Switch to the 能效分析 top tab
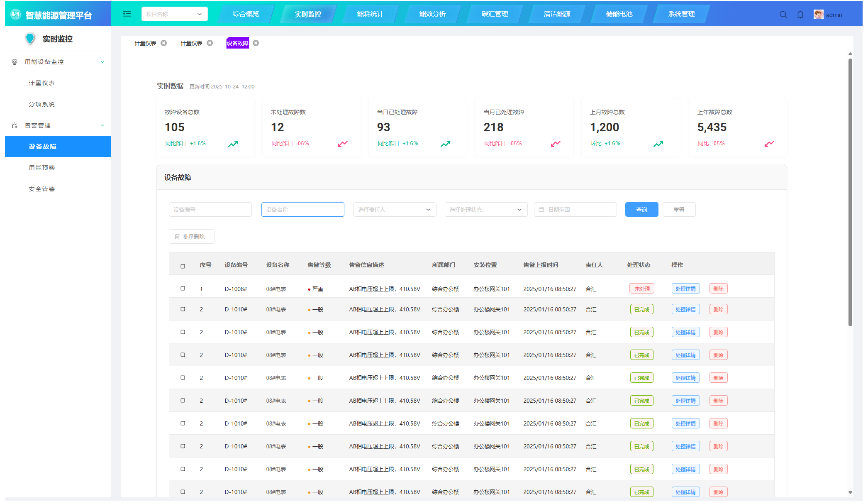 tap(432, 14)
